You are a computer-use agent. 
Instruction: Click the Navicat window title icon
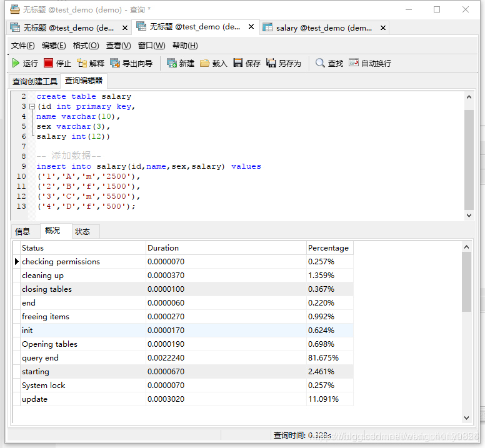tap(15, 9)
